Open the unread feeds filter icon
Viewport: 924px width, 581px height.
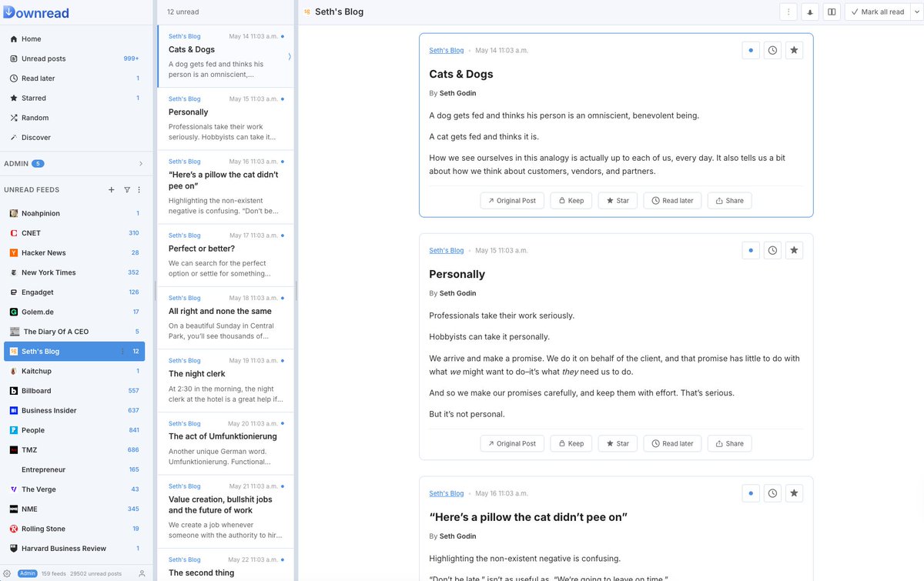click(x=127, y=189)
